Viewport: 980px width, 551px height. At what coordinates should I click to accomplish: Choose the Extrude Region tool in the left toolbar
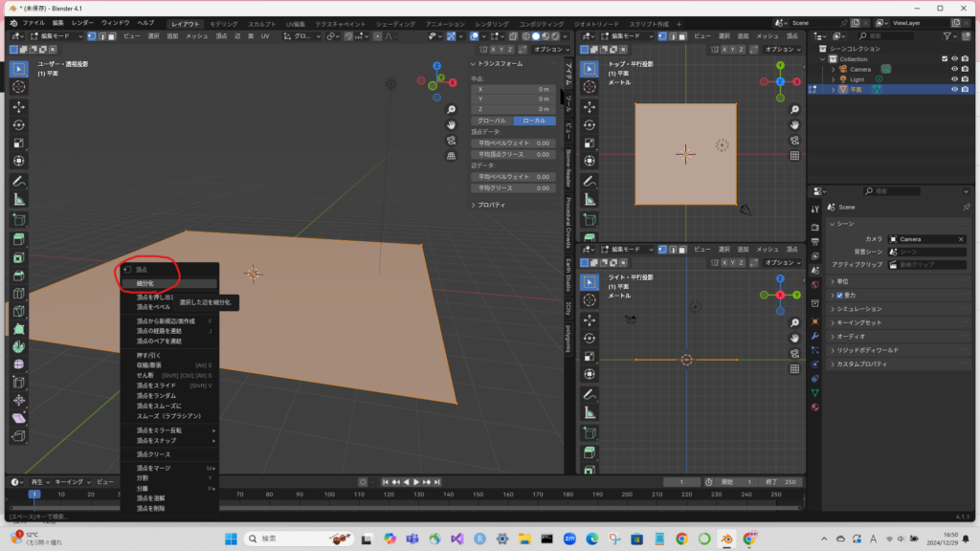(19, 238)
